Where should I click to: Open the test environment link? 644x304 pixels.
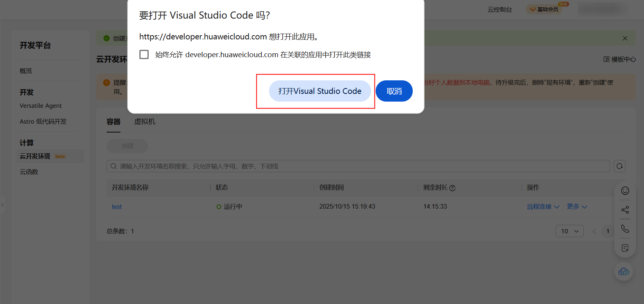[x=117, y=207]
